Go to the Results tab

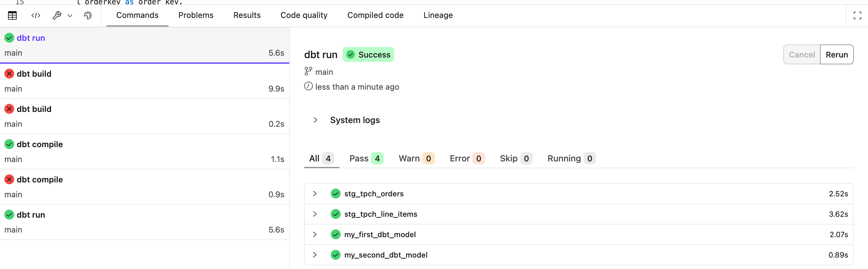click(247, 15)
